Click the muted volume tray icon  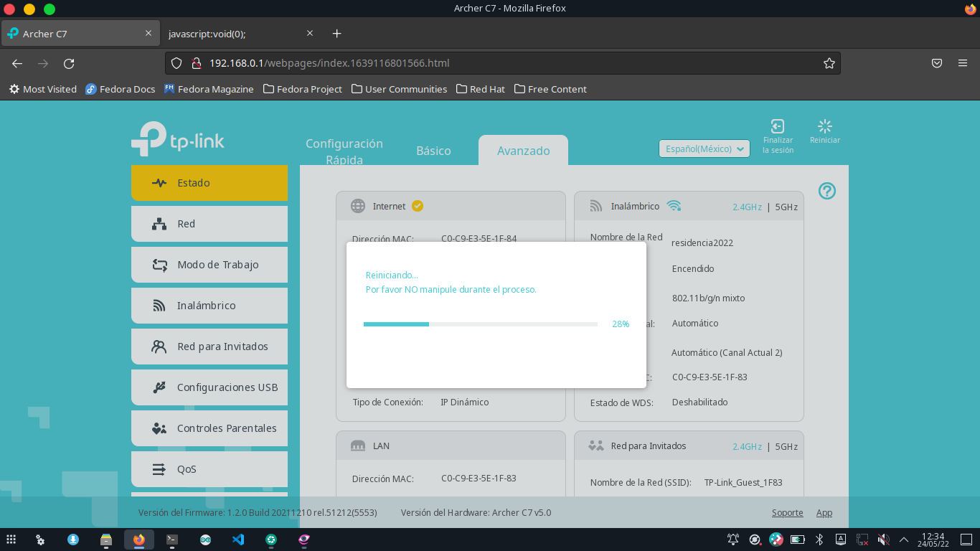884,539
